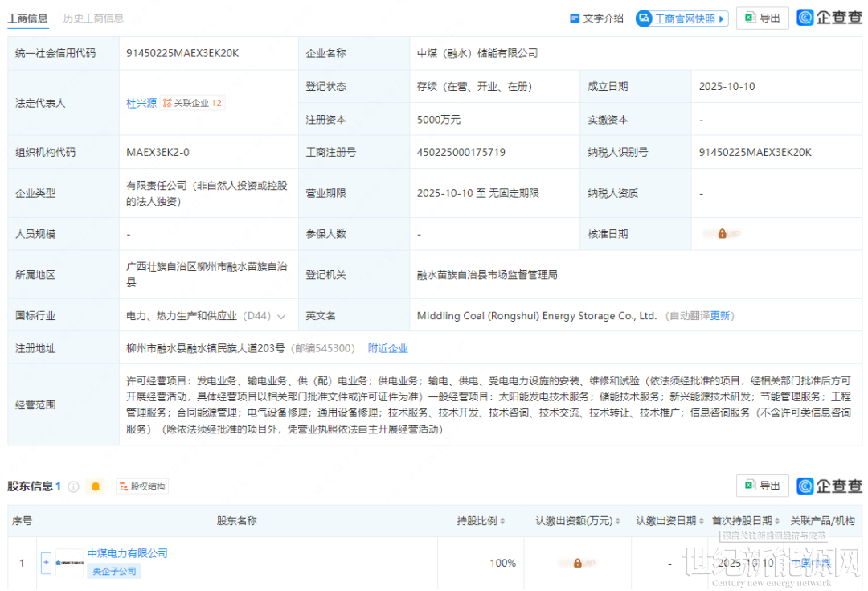Screen dimensions: 868x591
Task: Click the VIP lock on 核准日期
Action: pos(722,234)
